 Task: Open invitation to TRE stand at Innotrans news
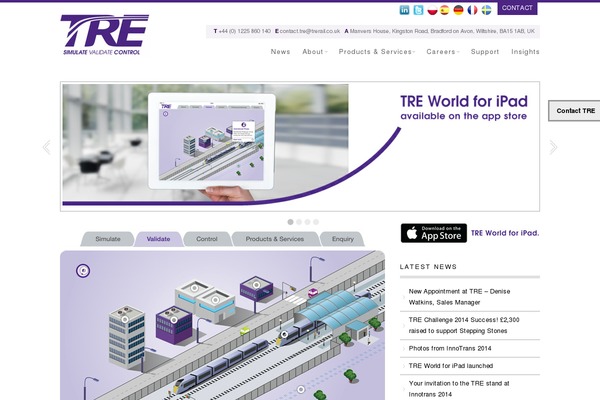pyautogui.click(x=459, y=389)
